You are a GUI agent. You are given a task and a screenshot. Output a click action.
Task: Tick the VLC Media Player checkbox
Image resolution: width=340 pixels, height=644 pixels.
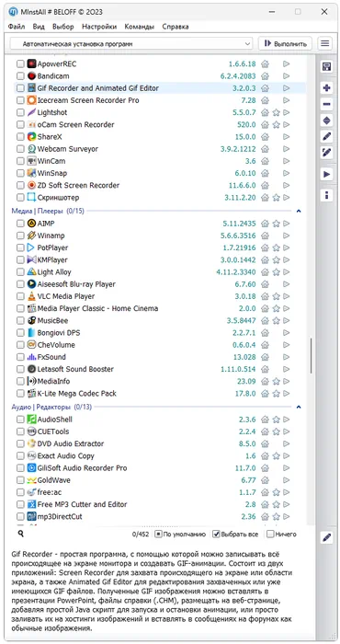coord(20,296)
